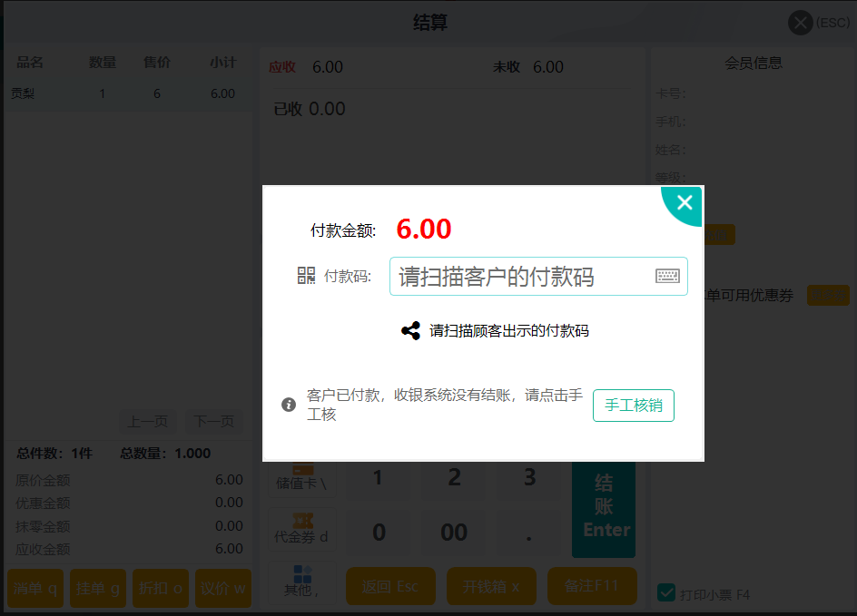Click the share icon next to scan prompt
The height and width of the screenshot is (616, 857).
tap(410, 330)
